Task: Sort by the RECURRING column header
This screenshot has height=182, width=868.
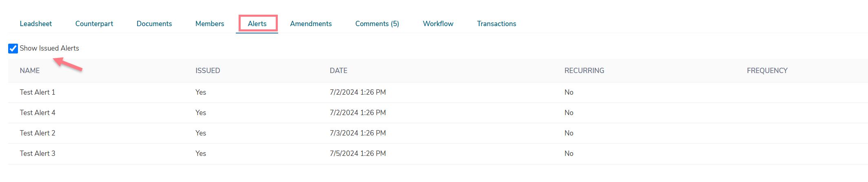Action: pos(584,71)
